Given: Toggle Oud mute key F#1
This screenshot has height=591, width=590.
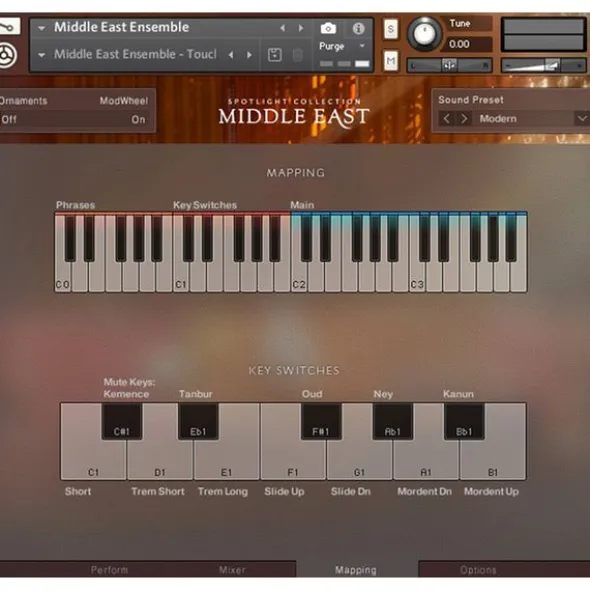Looking at the screenshot, I should tap(321, 421).
